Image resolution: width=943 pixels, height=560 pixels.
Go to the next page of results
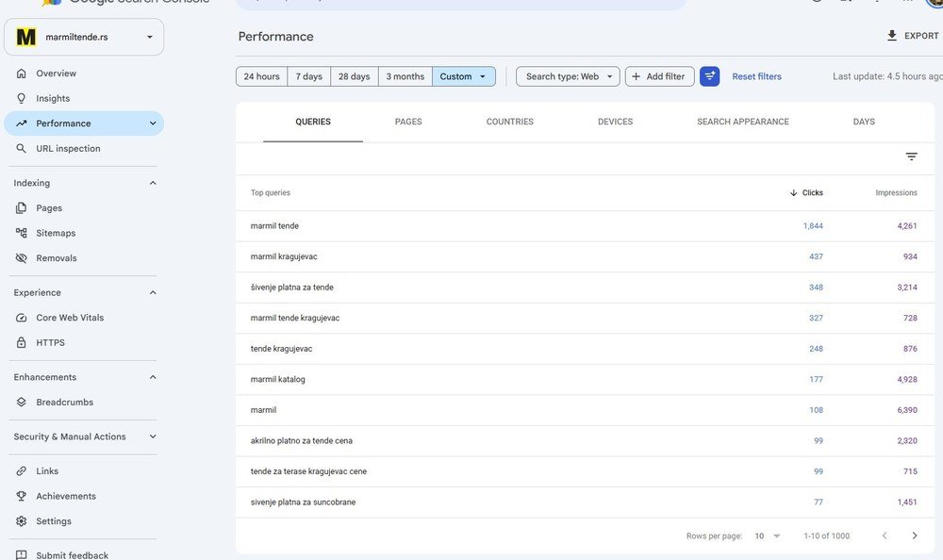tap(914, 535)
